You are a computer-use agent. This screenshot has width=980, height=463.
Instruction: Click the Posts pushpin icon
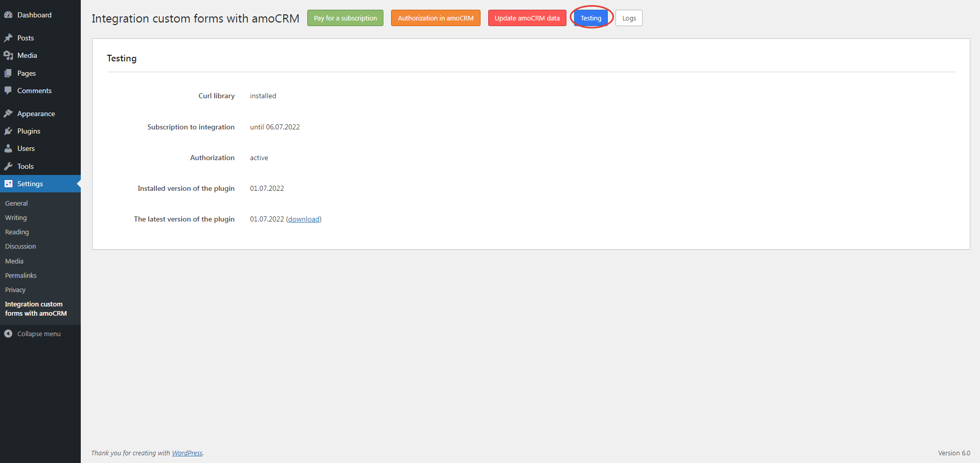pos(8,38)
